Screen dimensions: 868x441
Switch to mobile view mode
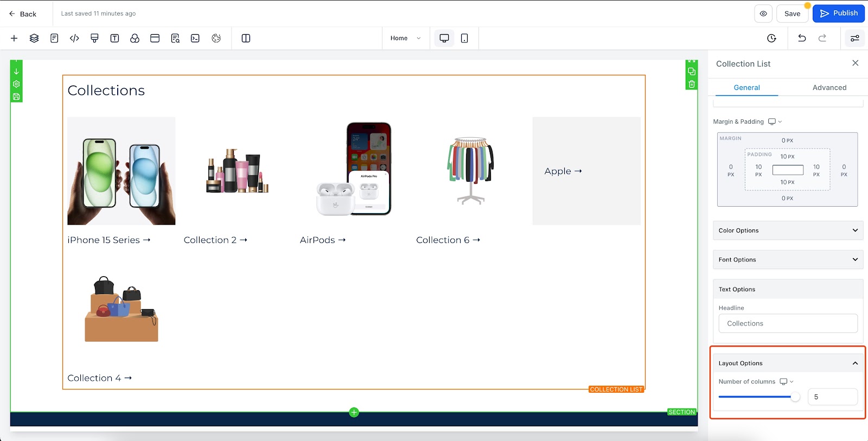tap(464, 38)
